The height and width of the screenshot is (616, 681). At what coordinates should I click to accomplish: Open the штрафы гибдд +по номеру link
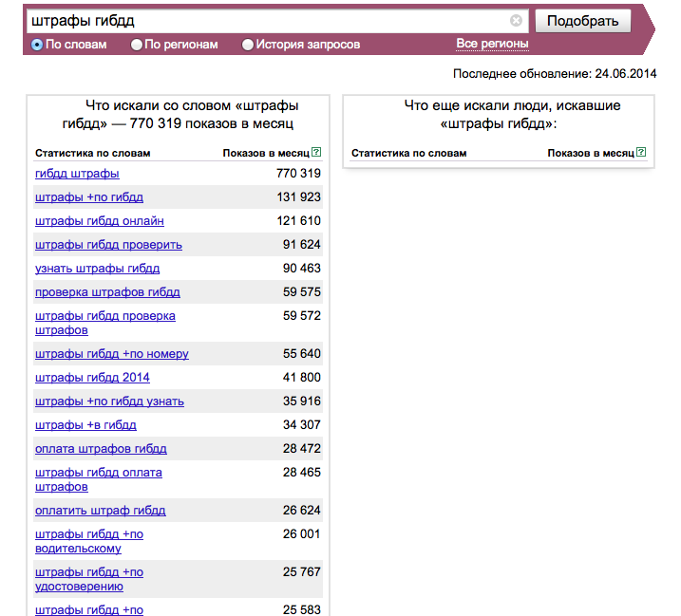[x=112, y=354]
